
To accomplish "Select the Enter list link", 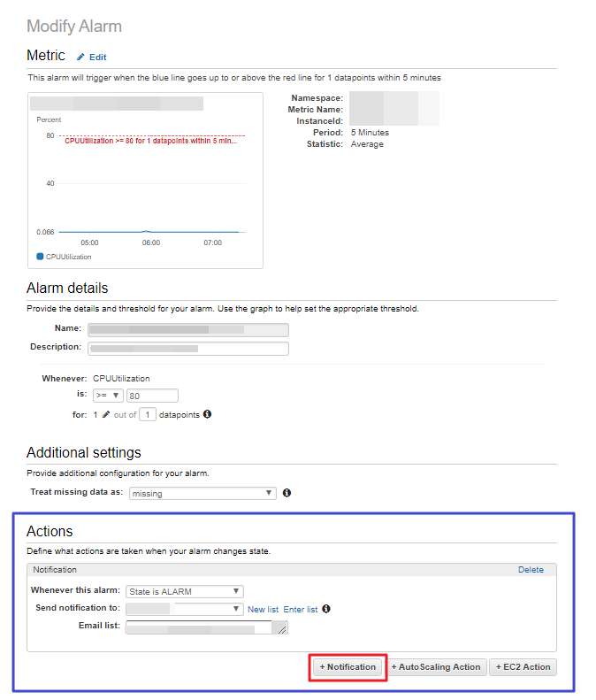I will tap(301, 610).
